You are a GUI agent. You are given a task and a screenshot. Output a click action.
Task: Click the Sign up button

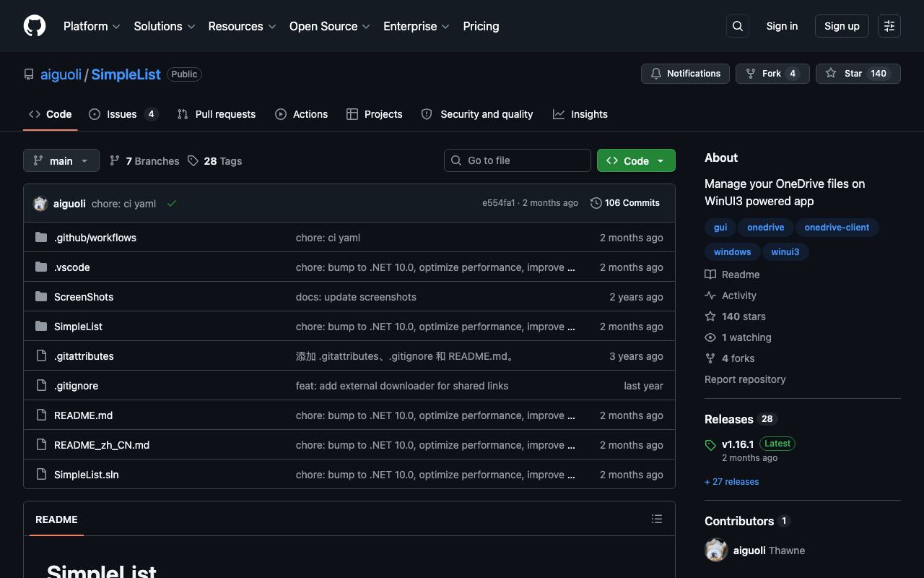pyautogui.click(x=842, y=26)
